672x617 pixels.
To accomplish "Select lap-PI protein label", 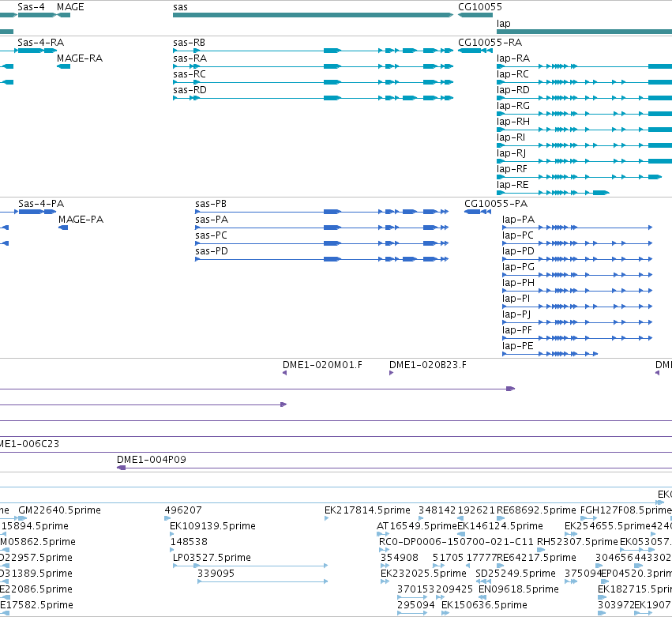I will tap(516, 299).
